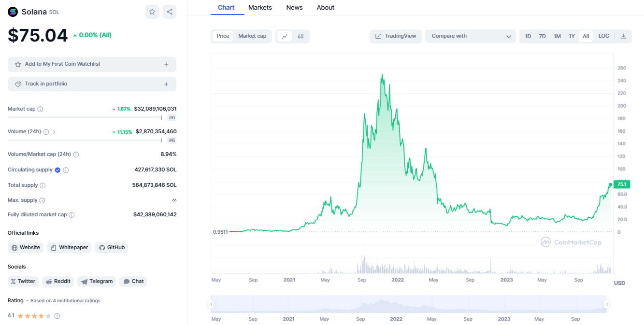Enable LOG scale on chart
This screenshot has width=644, height=325.
click(x=604, y=36)
